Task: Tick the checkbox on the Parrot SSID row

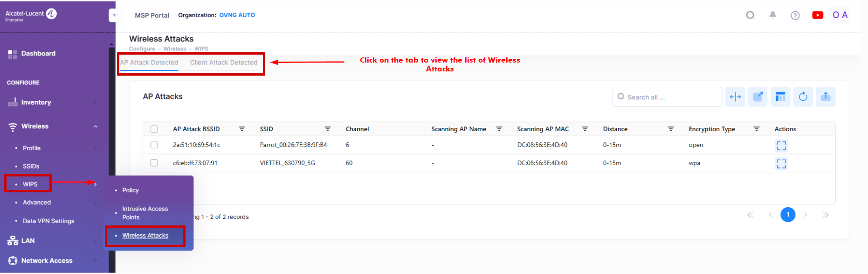Action: tap(154, 145)
